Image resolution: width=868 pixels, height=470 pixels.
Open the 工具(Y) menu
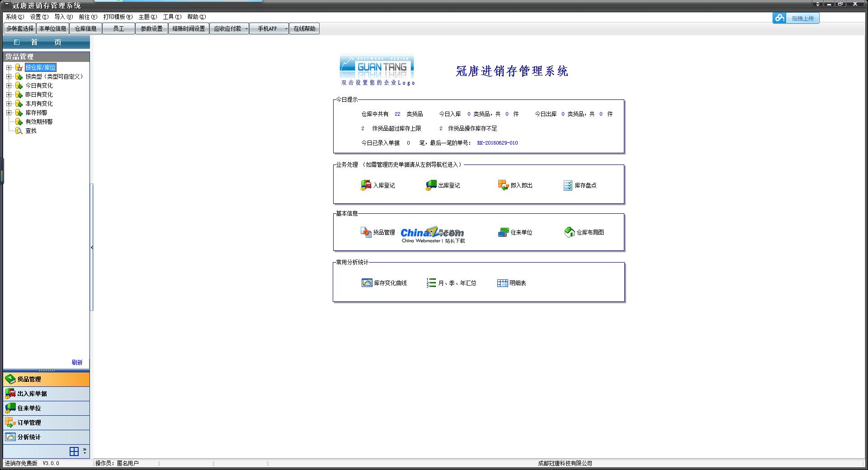pos(172,17)
